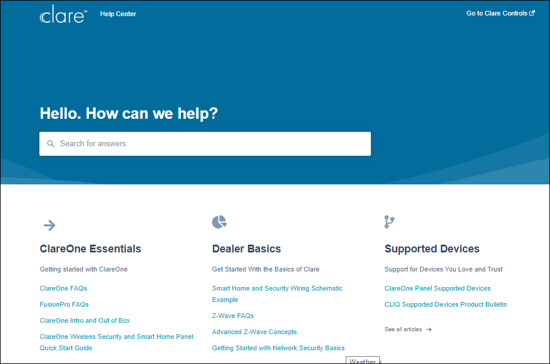Click the Getting started with ClareOne description
The height and width of the screenshot is (364, 550).
[x=83, y=269]
